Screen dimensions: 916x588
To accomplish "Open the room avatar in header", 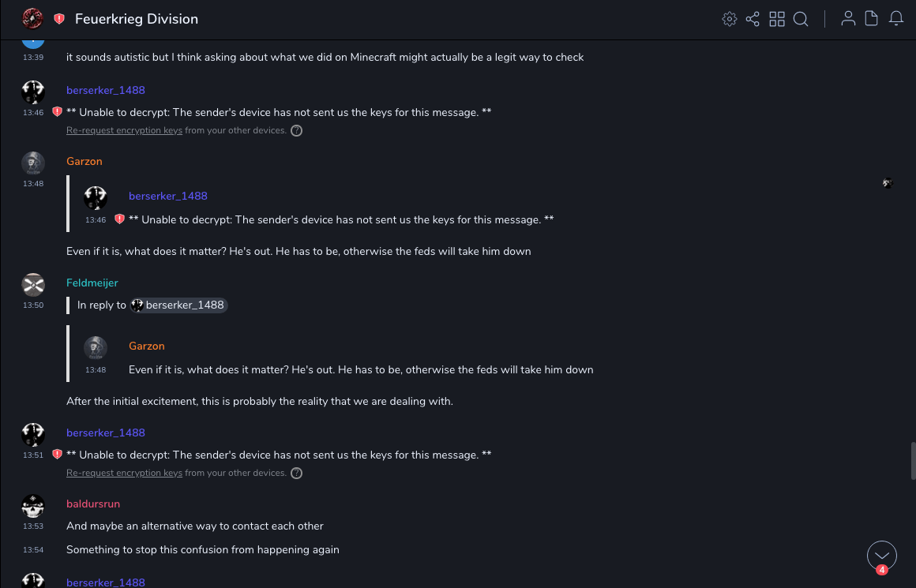I will tap(32, 19).
